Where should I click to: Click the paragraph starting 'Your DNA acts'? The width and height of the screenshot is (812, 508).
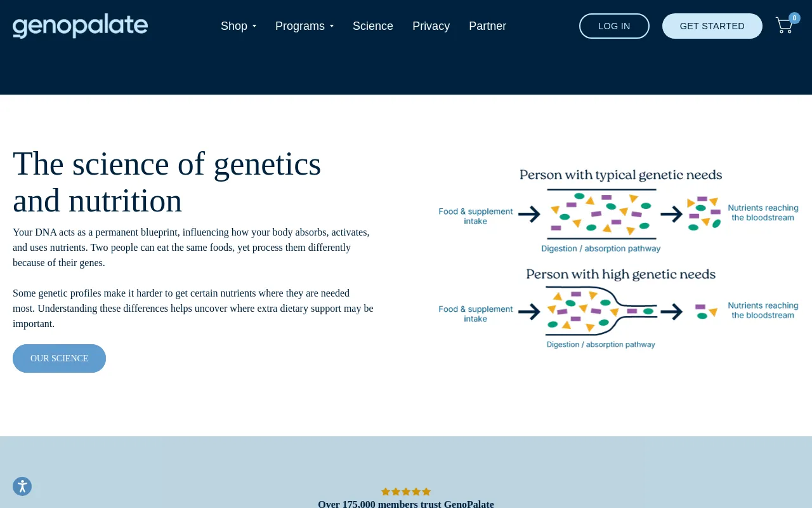coord(191,247)
